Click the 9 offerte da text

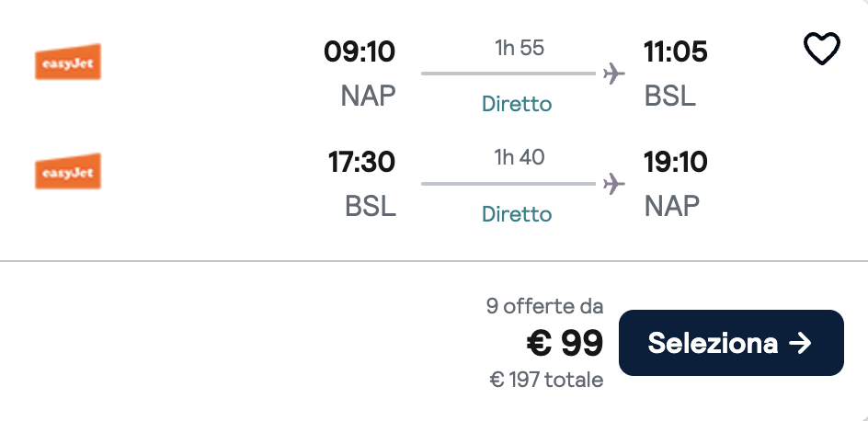[544, 306]
